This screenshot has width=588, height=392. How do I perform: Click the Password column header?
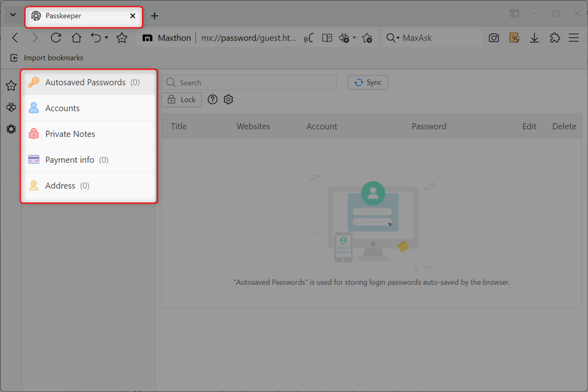[429, 126]
